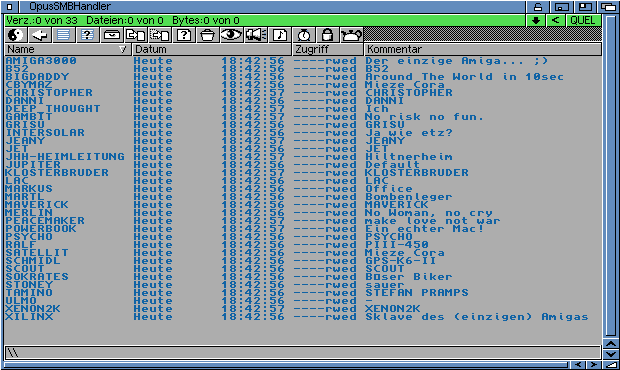Click the vertical scrollbar up arrow
Image resolution: width=620 pixels, height=370 pixels.
[611, 344]
